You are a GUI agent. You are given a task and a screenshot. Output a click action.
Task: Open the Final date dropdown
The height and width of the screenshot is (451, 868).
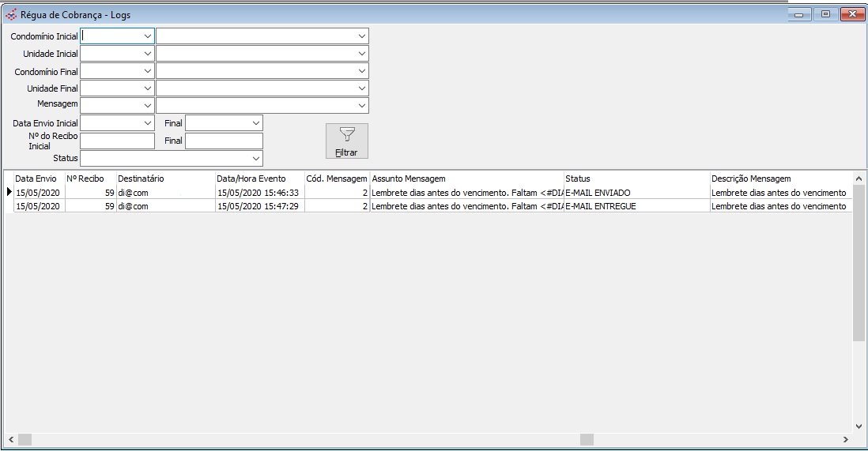255,123
